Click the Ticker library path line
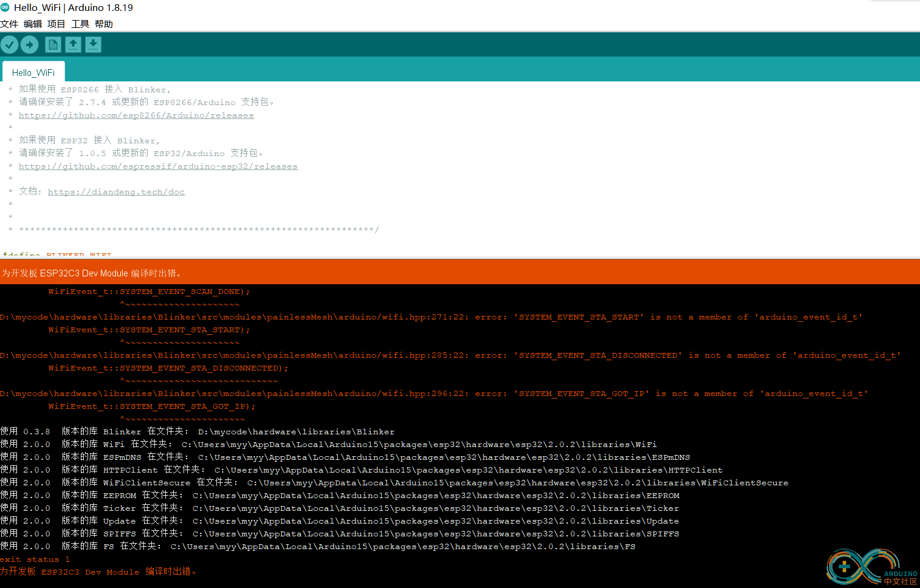The image size is (920, 588). point(340,508)
